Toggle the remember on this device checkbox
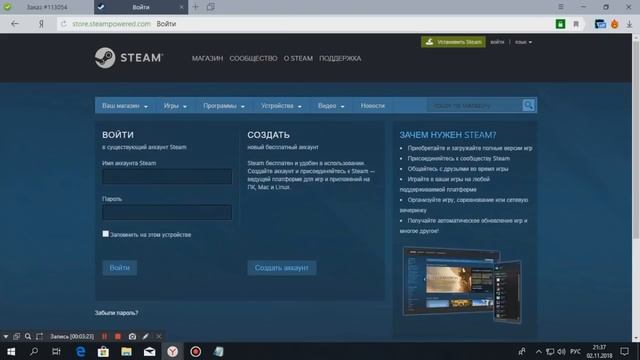640x360 pixels. 105,234
